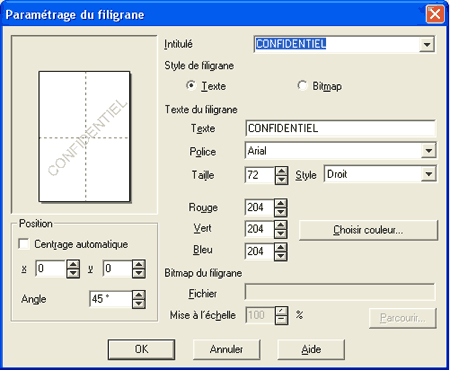Decrease the Rouge value with down arrow
450x370 pixels.
(x=281, y=212)
